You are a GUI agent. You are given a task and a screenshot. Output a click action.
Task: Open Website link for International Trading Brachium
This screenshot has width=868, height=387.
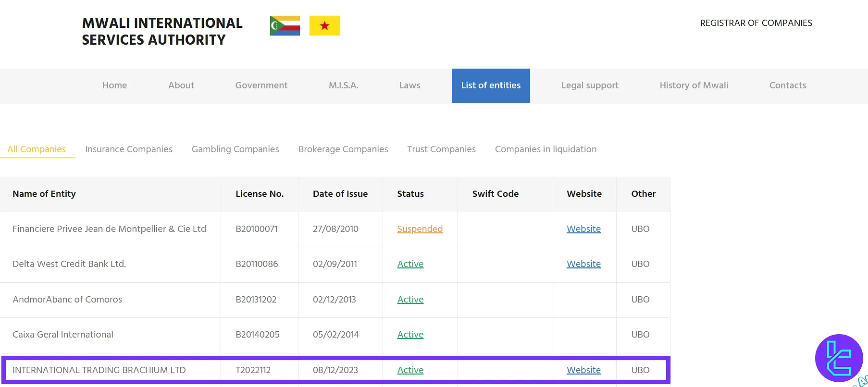[x=583, y=370]
